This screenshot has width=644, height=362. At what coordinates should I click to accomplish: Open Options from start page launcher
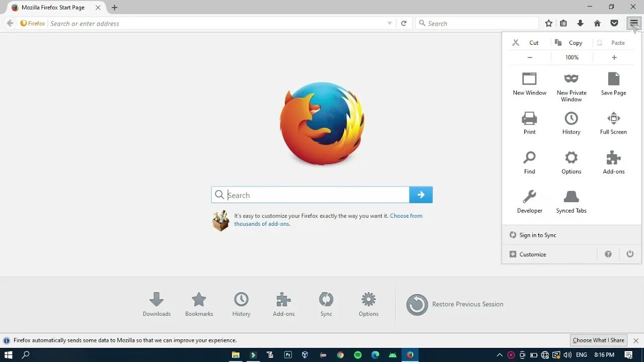point(368,305)
